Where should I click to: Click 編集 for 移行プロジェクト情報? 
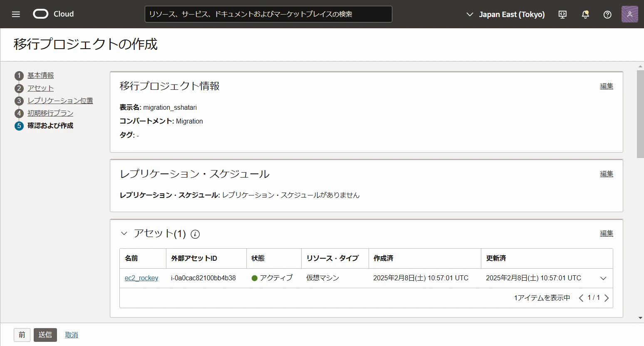pos(607,86)
